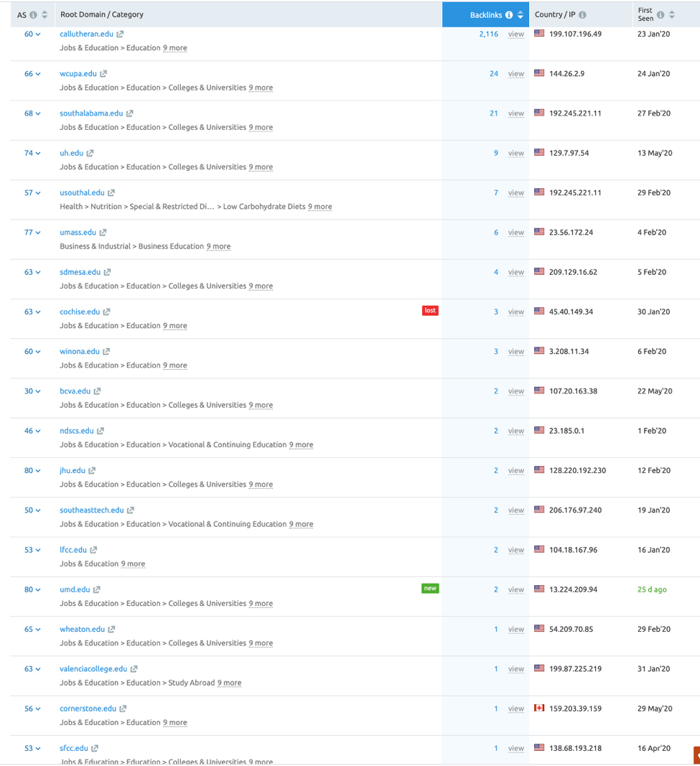Viewport: 700px width, 766px height.
Task: Click IP address 128.220.192.230
Action: [577, 470]
